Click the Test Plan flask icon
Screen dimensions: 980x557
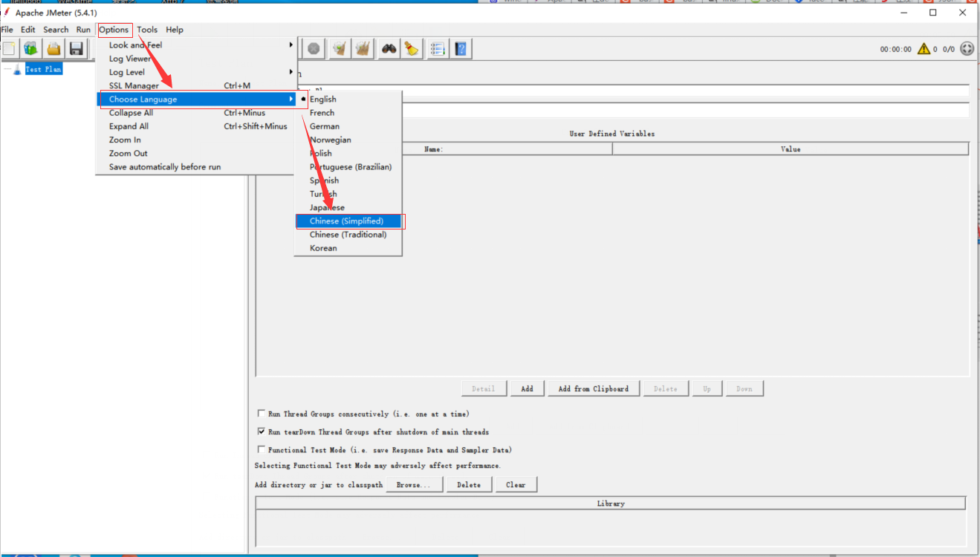tap(17, 69)
